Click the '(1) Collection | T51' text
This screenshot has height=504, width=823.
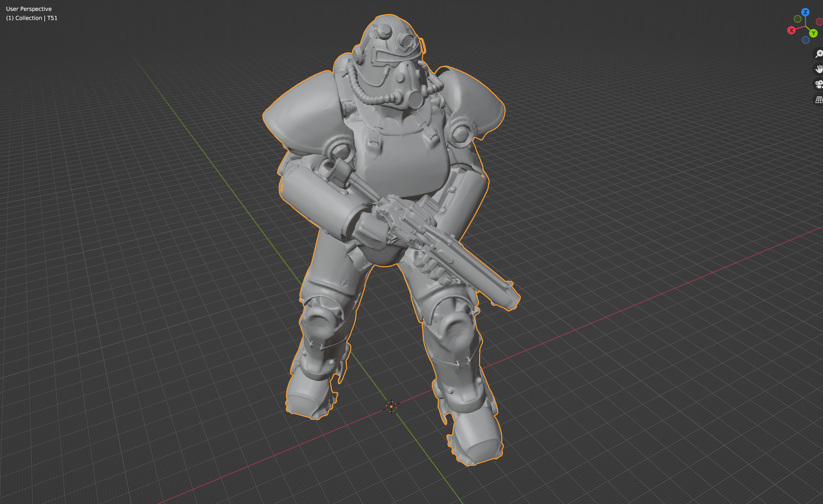point(32,18)
